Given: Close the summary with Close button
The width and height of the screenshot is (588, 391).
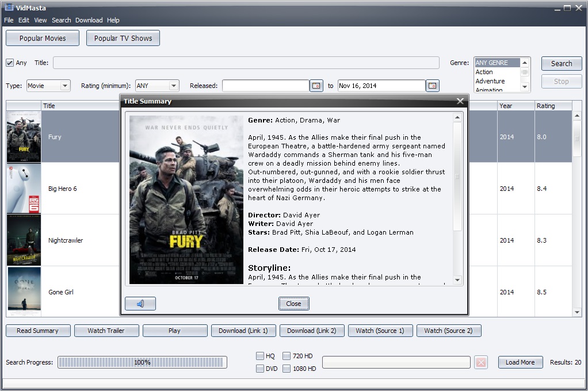Looking at the screenshot, I should (x=293, y=304).
